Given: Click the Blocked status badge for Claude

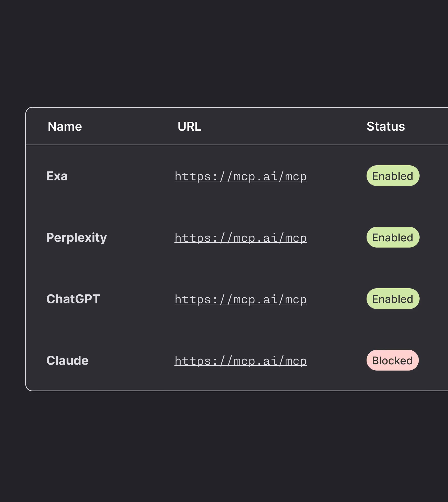Looking at the screenshot, I should (x=392, y=361).
